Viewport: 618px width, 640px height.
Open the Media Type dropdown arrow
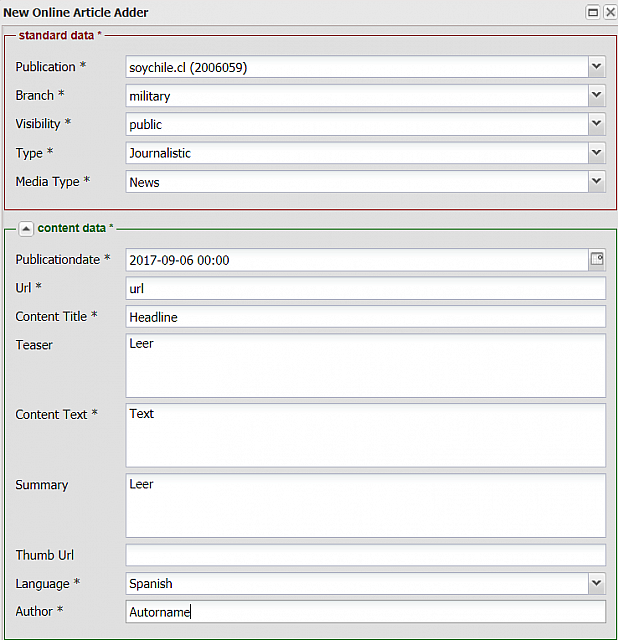tap(597, 182)
